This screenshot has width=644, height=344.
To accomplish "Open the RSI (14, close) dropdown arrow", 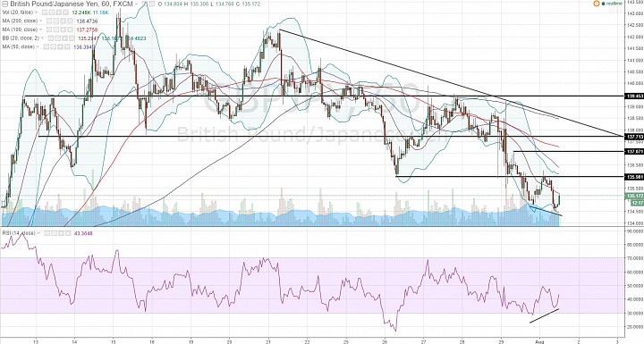I will tap(38, 233).
